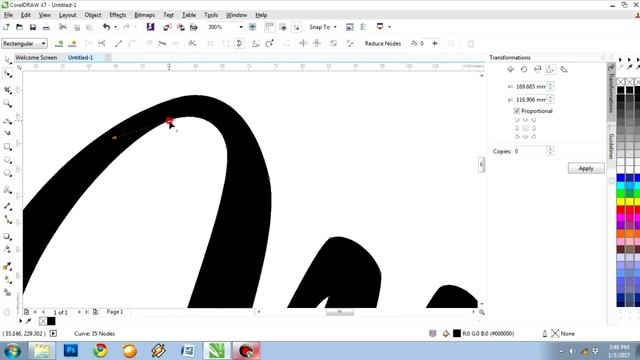
Task: Toggle Show Grid button in toolbar
Action: (x=283, y=27)
